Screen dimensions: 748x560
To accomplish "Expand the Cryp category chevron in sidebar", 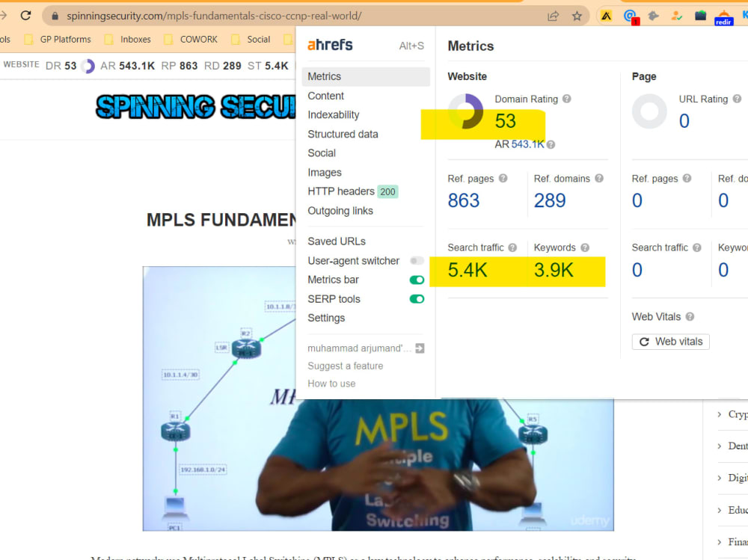I will (720, 414).
